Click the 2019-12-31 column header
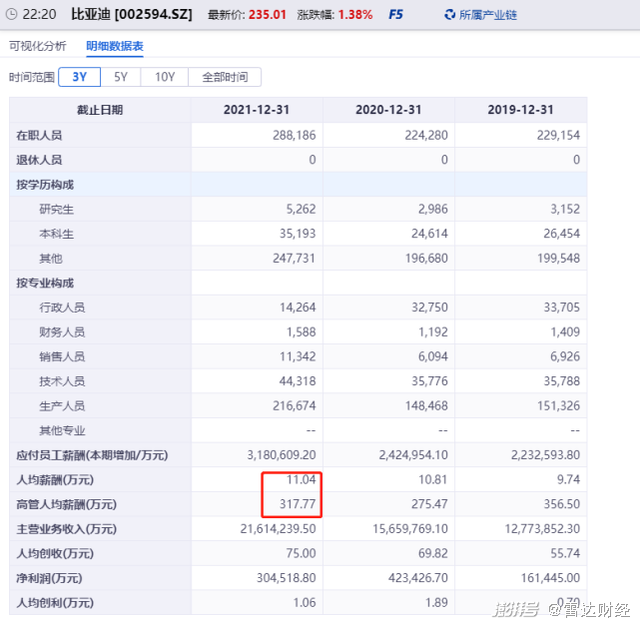 click(521, 110)
